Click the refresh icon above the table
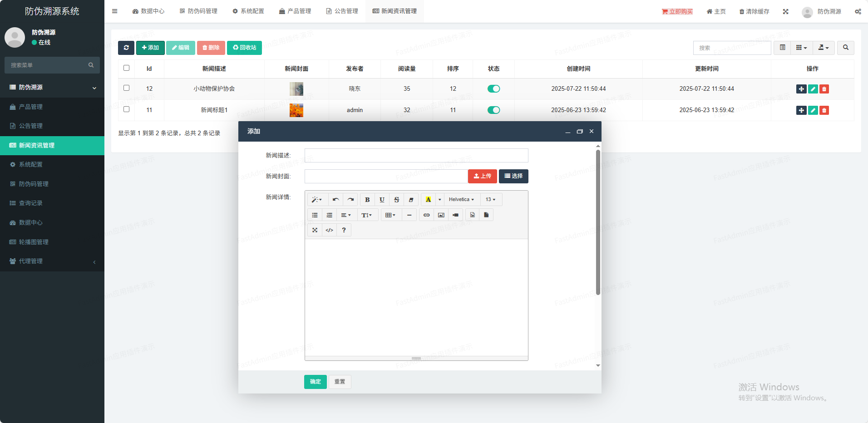Screen dimensions: 868x423 (126, 48)
